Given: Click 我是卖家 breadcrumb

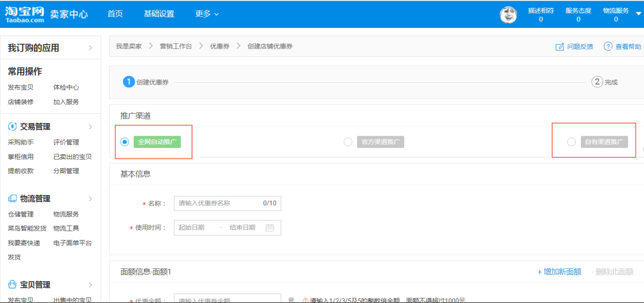Looking at the screenshot, I should pos(129,46).
